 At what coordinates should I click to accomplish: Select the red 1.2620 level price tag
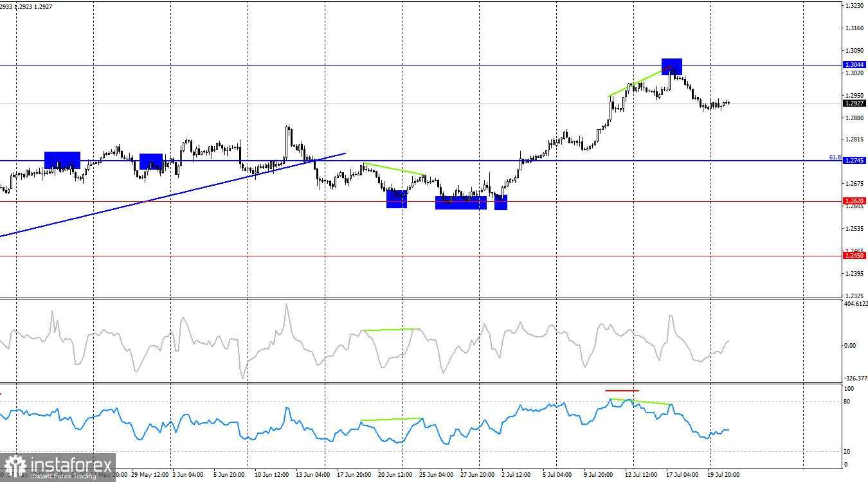click(x=854, y=201)
